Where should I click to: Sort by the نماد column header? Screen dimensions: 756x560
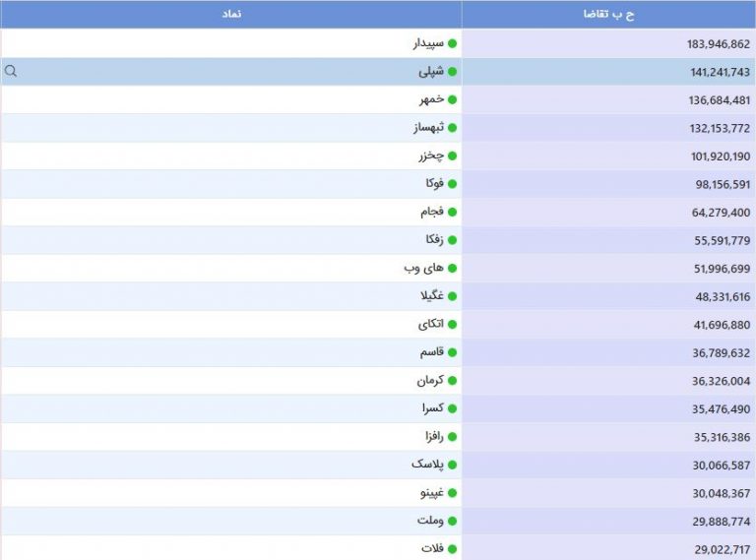click(x=231, y=14)
